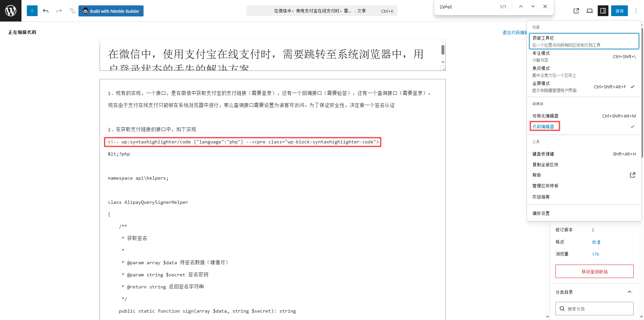Save the post with 保存 button
Screen dimensions: 644x320
coord(620,11)
